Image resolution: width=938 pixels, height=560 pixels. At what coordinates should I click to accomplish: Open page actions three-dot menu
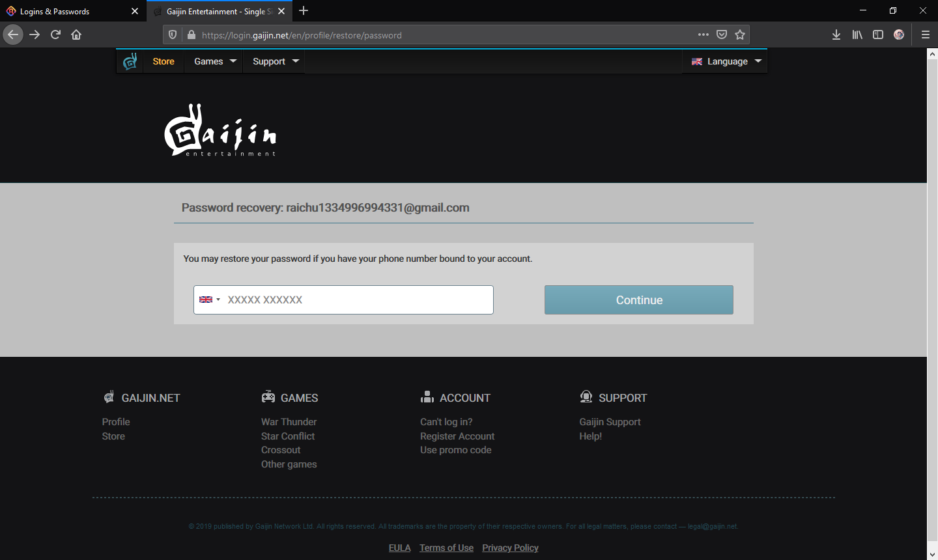coord(703,35)
